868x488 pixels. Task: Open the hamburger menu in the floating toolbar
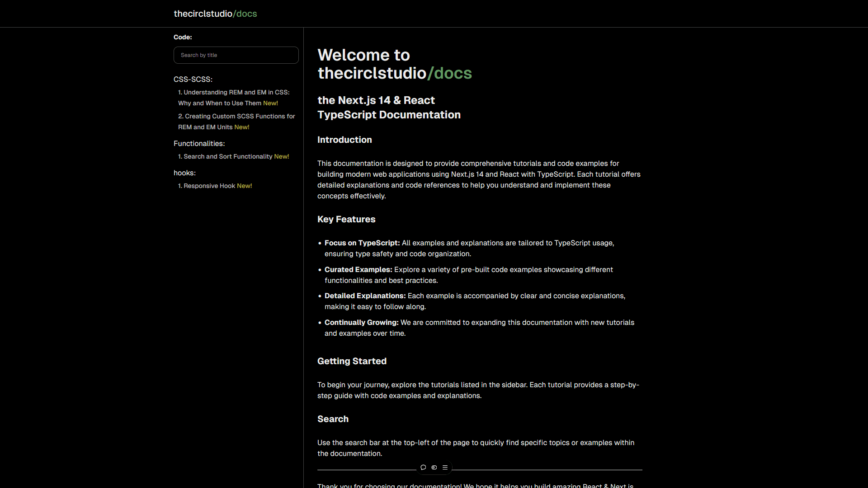(445, 467)
